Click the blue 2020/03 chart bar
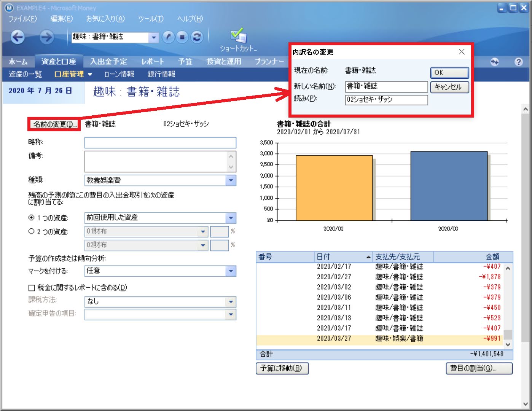The height and width of the screenshot is (411, 532). [449, 186]
